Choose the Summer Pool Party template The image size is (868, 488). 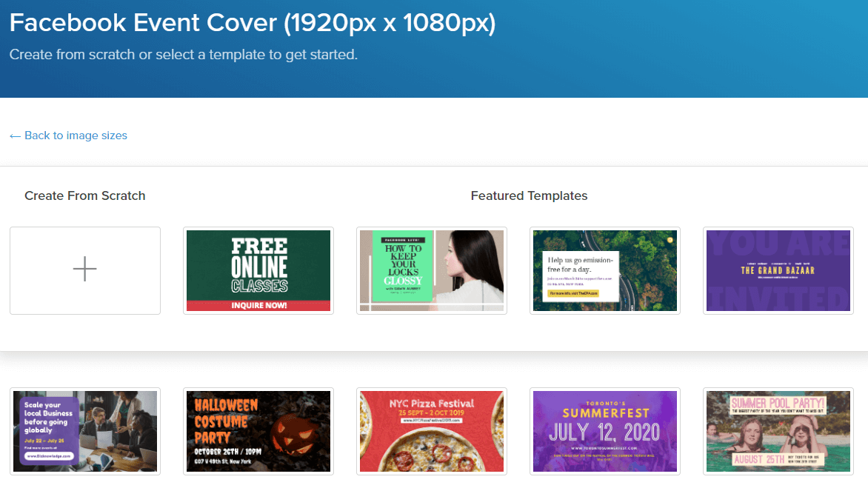pos(778,431)
